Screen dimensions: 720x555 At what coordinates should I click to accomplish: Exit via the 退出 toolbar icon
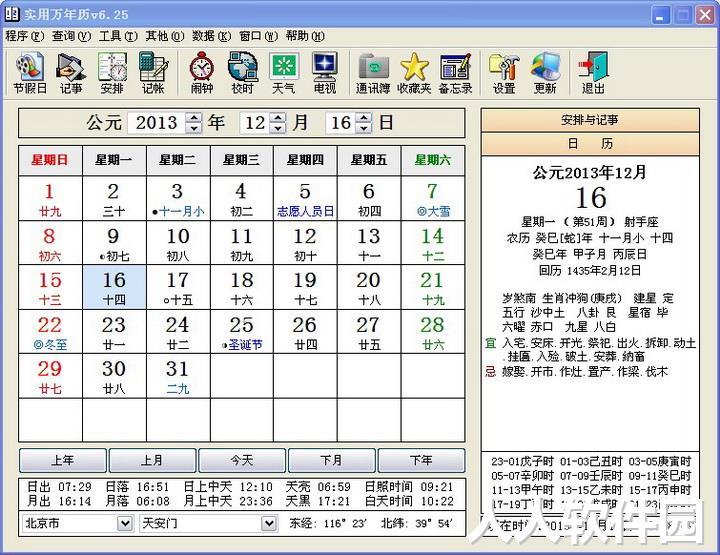click(x=593, y=73)
